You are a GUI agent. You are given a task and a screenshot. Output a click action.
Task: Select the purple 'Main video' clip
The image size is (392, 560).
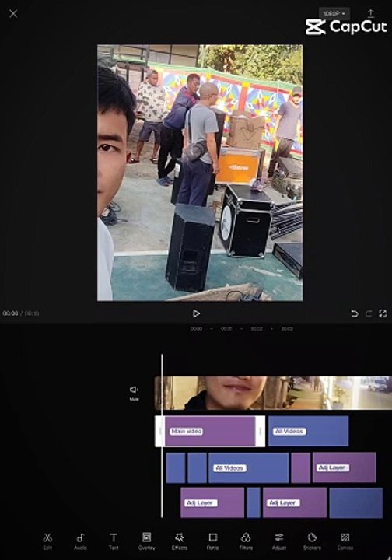click(210, 431)
